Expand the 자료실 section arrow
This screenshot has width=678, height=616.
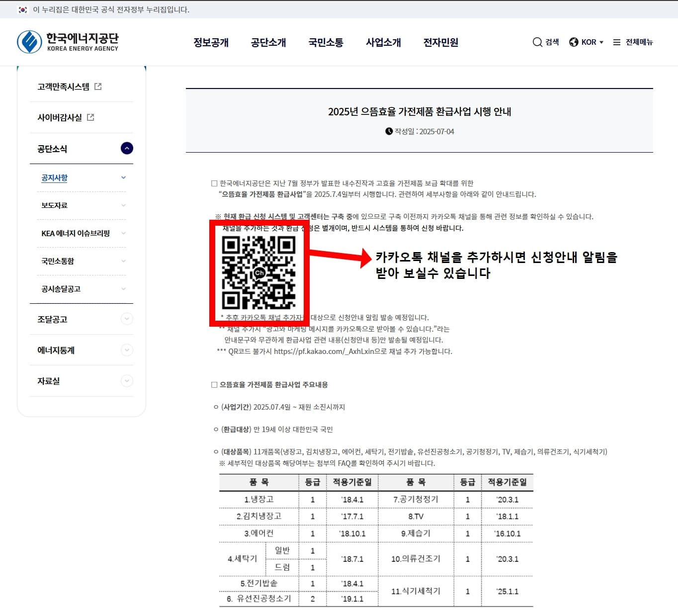tap(127, 381)
